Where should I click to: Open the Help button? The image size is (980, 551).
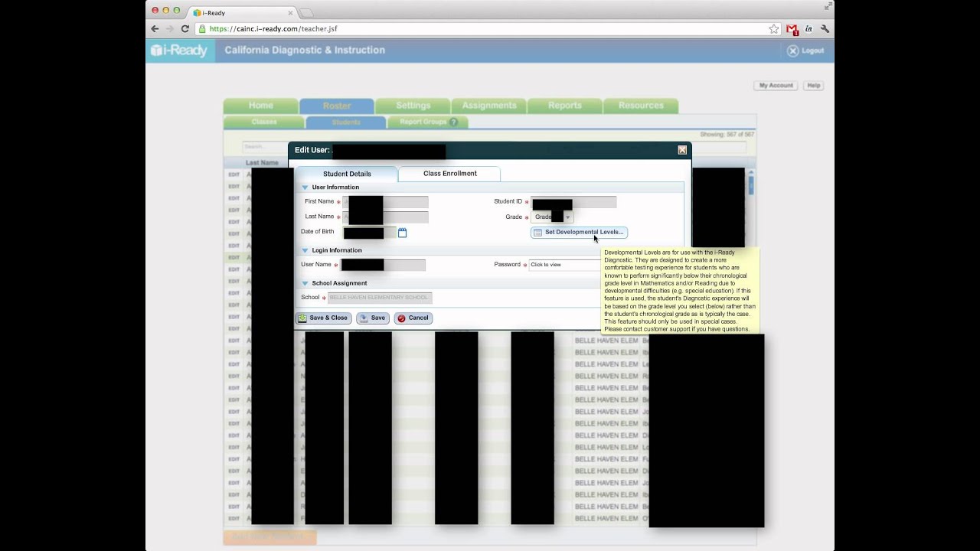coord(813,86)
